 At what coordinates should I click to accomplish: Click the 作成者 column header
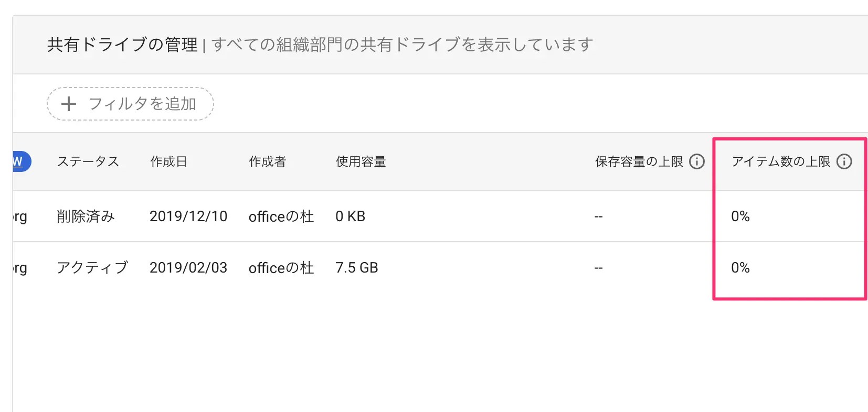[x=267, y=161]
